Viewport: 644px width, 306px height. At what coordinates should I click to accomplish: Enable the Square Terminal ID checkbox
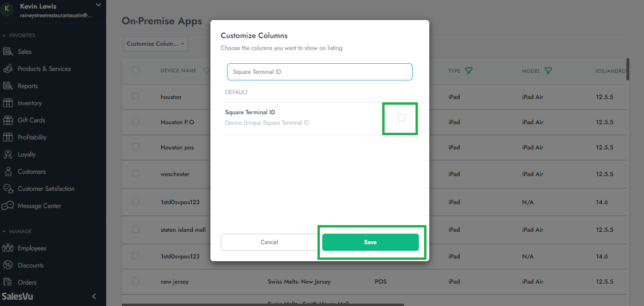tap(402, 118)
